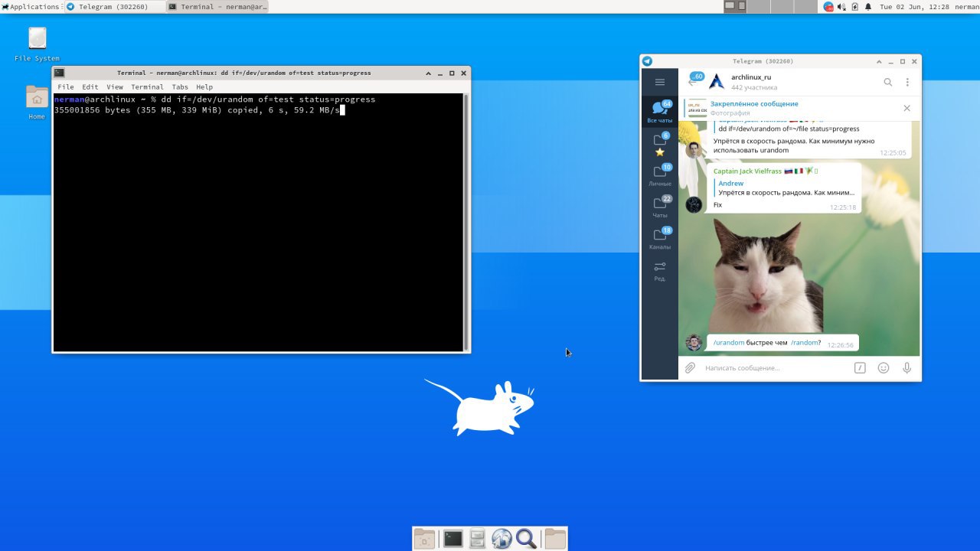Viewport: 980px width, 551px height.
Task: Click the quoted reply from Andrew
Action: pyautogui.click(x=786, y=188)
